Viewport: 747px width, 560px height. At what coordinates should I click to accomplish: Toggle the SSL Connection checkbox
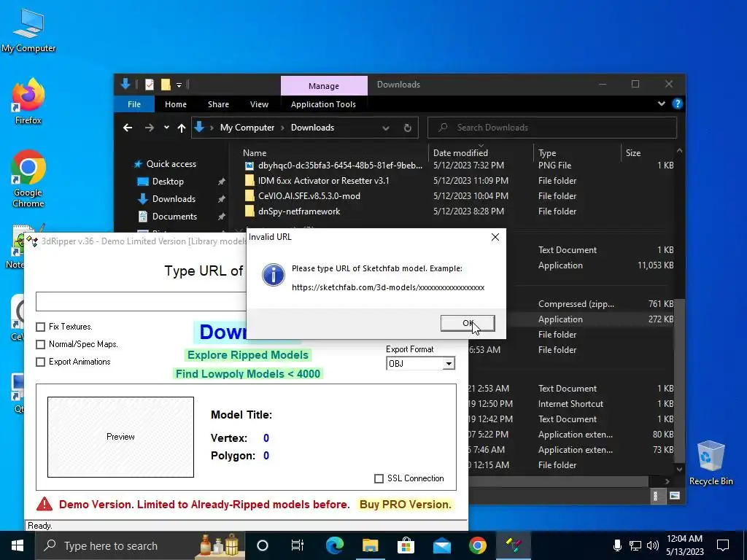(379, 478)
